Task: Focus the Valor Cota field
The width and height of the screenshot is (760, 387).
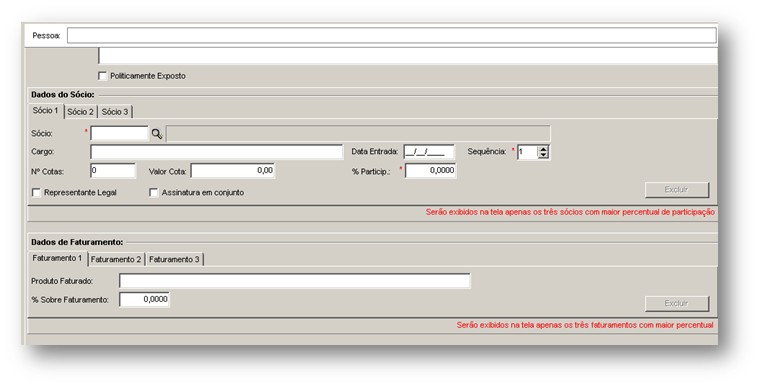Action: 233,171
